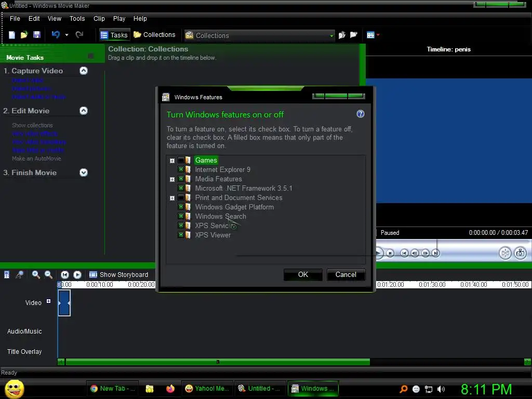
Task: Click Show collections link in Edit Movie
Action: click(32, 125)
